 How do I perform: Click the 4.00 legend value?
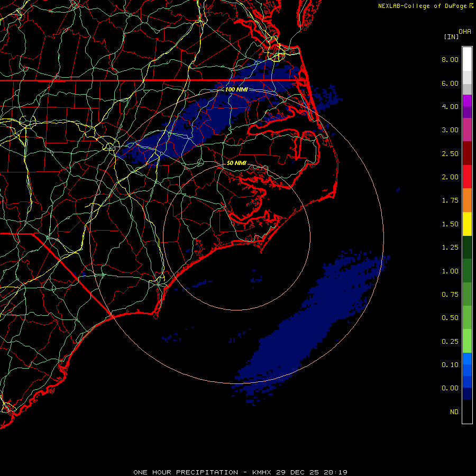(x=450, y=106)
